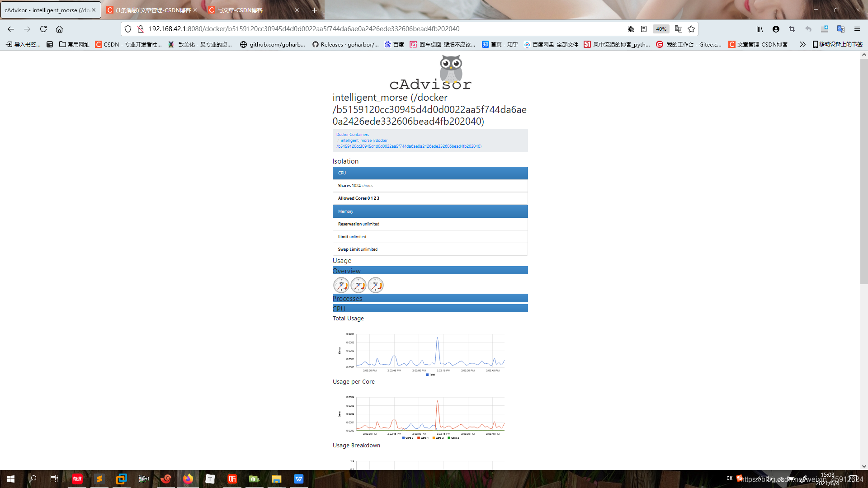Open Sublime Text from taskbar
The width and height of the screenshot is (868, 488).
[99, 479]
